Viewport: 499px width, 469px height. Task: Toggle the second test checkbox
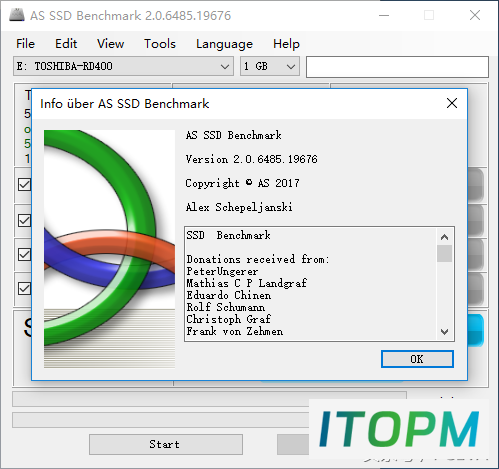[x=24, y=220]
